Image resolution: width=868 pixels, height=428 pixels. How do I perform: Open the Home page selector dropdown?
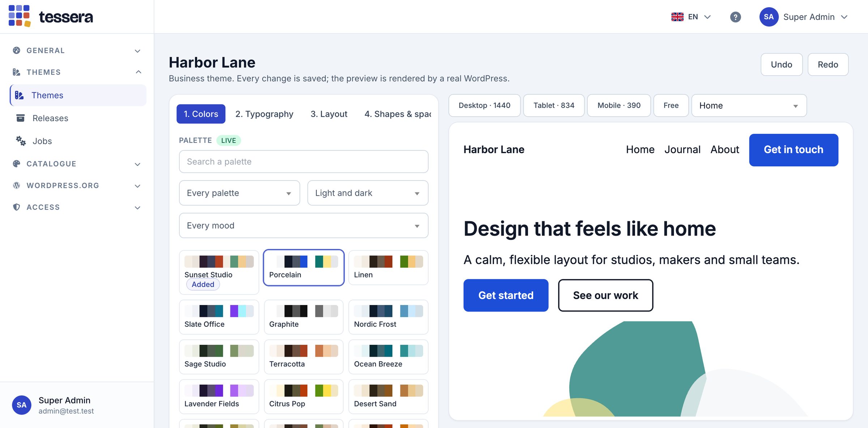[x=749, y=105]
